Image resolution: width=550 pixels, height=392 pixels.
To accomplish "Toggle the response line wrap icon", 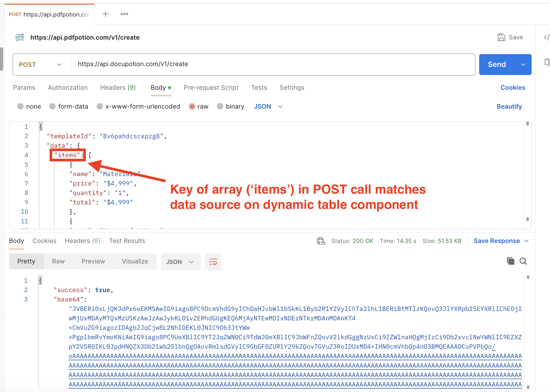I will (x=213, y=262).
